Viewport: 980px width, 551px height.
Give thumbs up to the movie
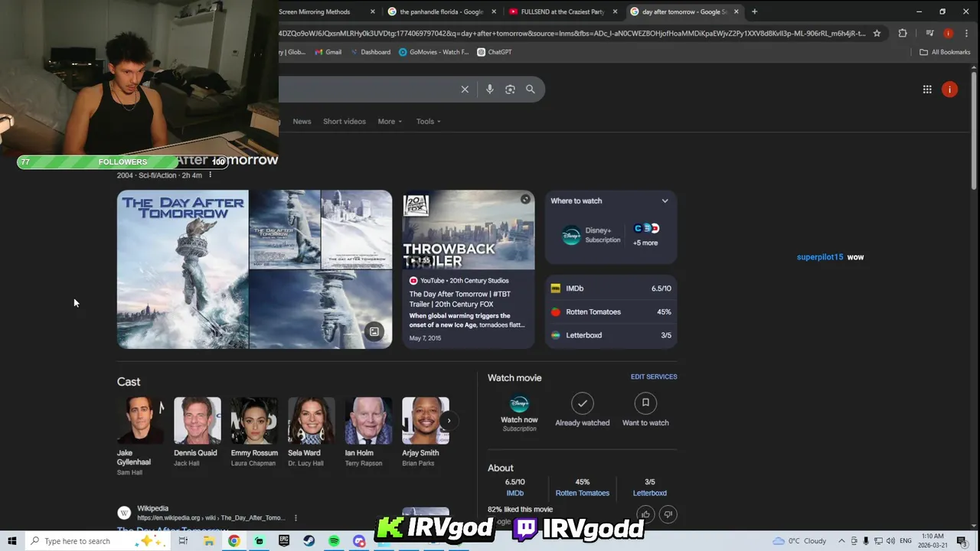[645, 514]
